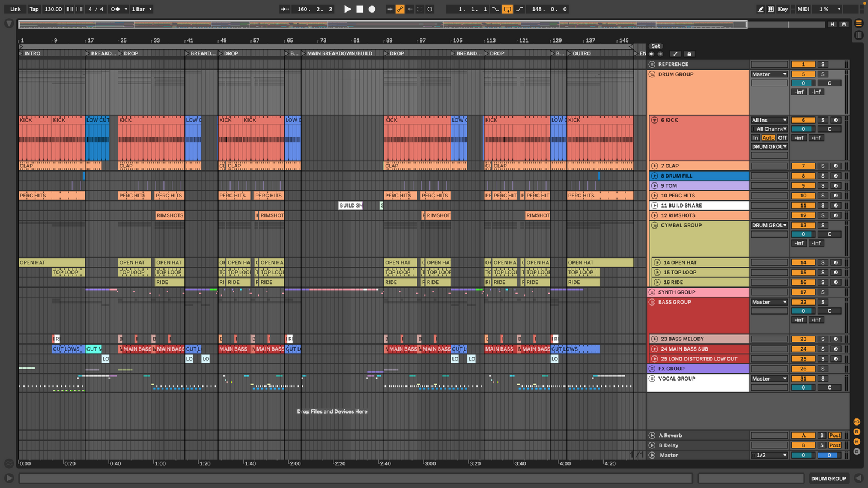868x488 pixels.
Task: Open the All Ins input dropdown on KICK
Action: coord(769,120)
